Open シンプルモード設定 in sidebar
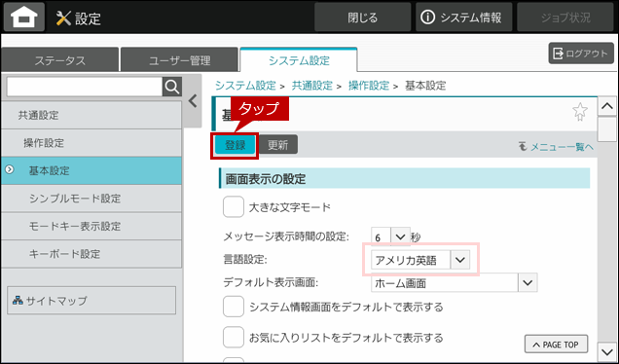 91,199
